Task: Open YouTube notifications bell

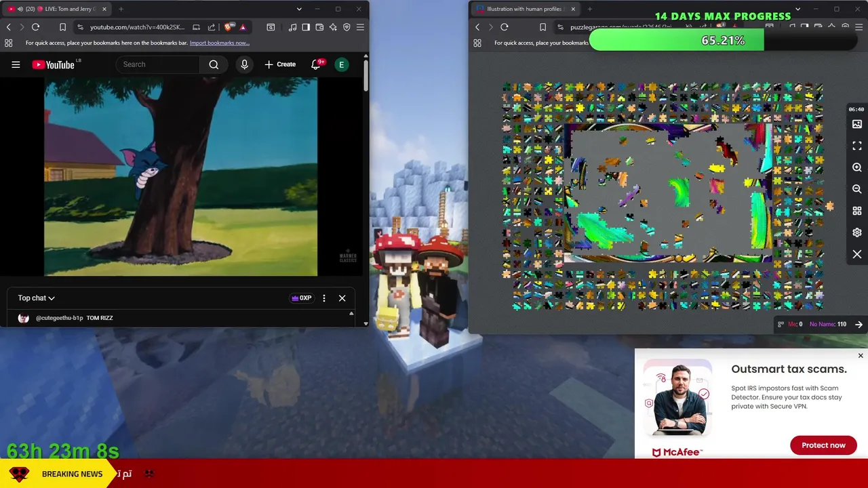Action: 316,64
